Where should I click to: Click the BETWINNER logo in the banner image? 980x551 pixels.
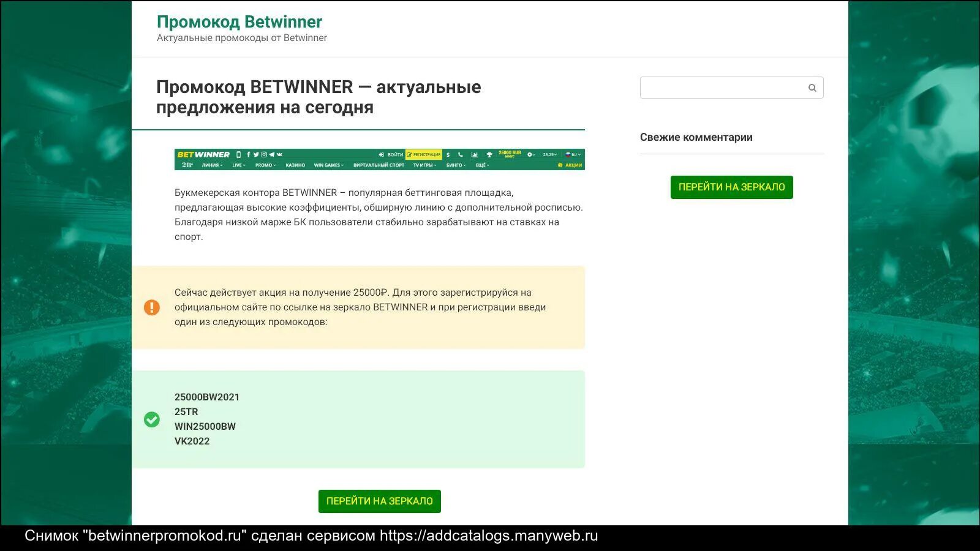click(x=203, y=154)
